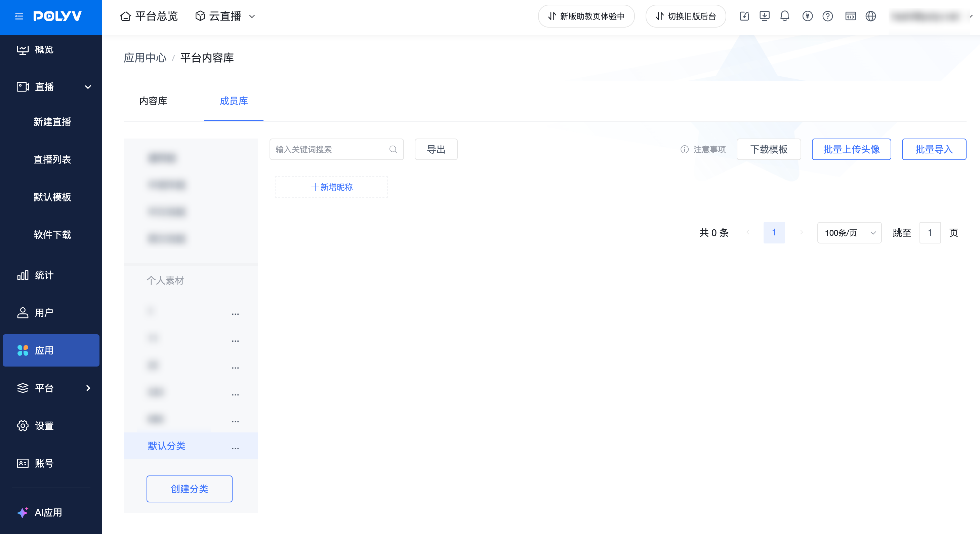
Task: Open the language globe icon
Action: point(870,16)
